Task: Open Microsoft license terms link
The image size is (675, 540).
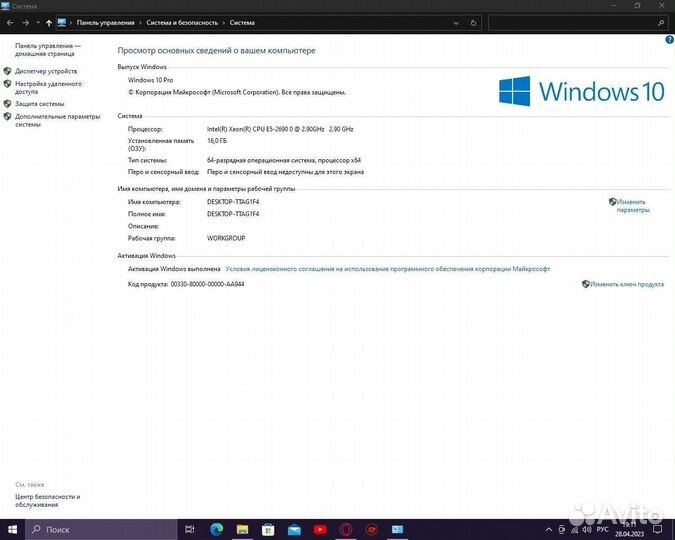Action: pos(388,269)
